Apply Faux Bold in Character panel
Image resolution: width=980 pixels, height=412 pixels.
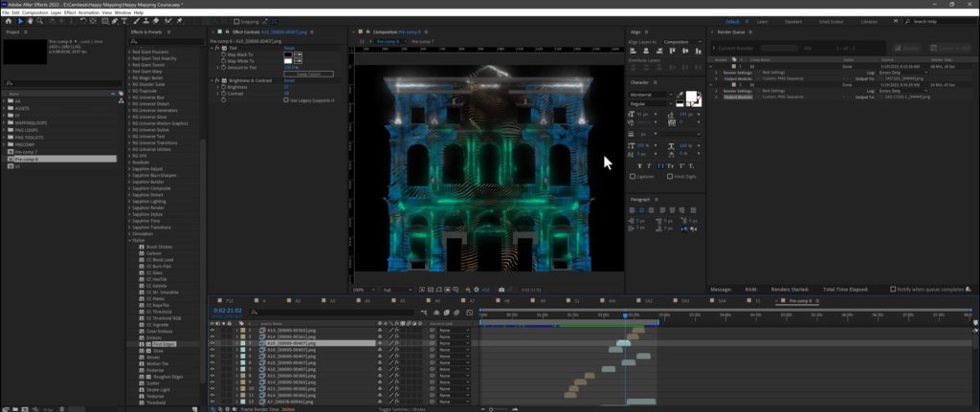coord(640,165)
